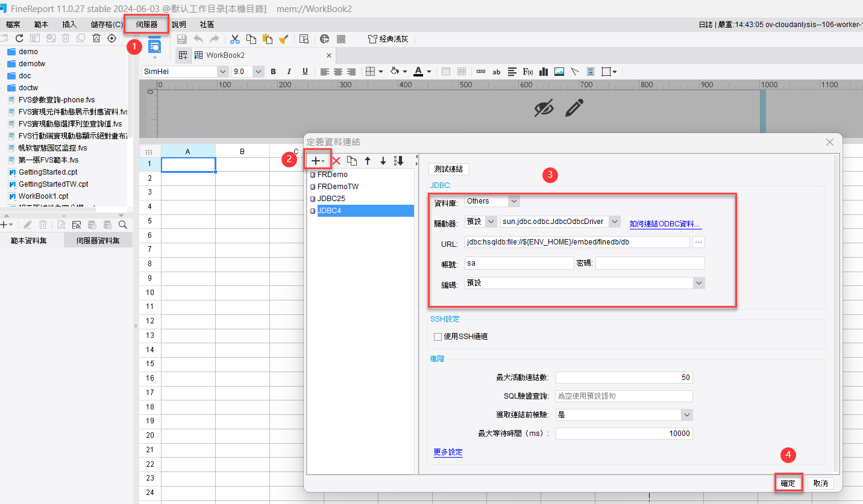Click the copy connection icon in dialog
Viewport: 863px width, 504px height.
coord(352,161)
